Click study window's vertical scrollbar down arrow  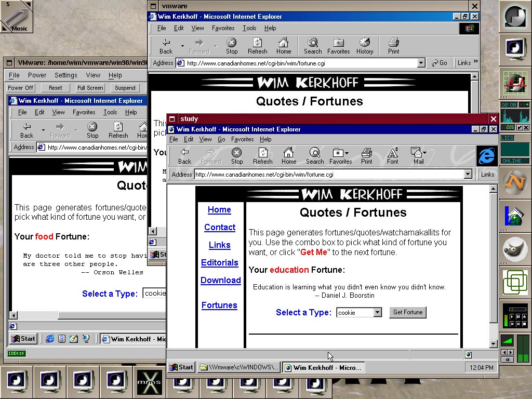pos(494,344)
